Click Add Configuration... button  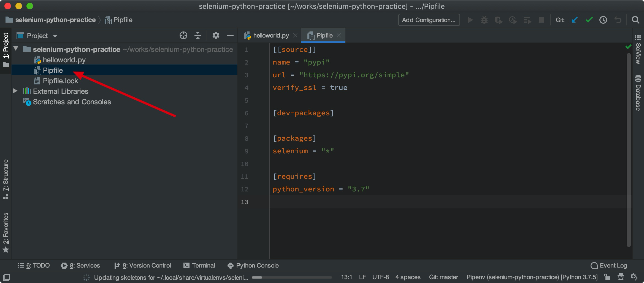(x=429, y=20)
